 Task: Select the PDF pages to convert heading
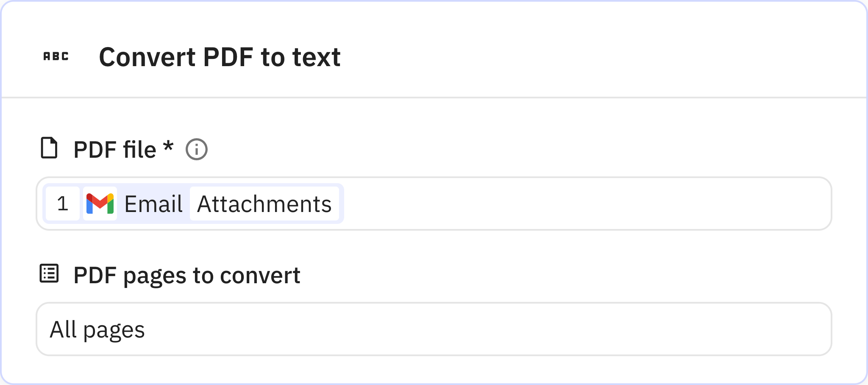coord(186,275)
